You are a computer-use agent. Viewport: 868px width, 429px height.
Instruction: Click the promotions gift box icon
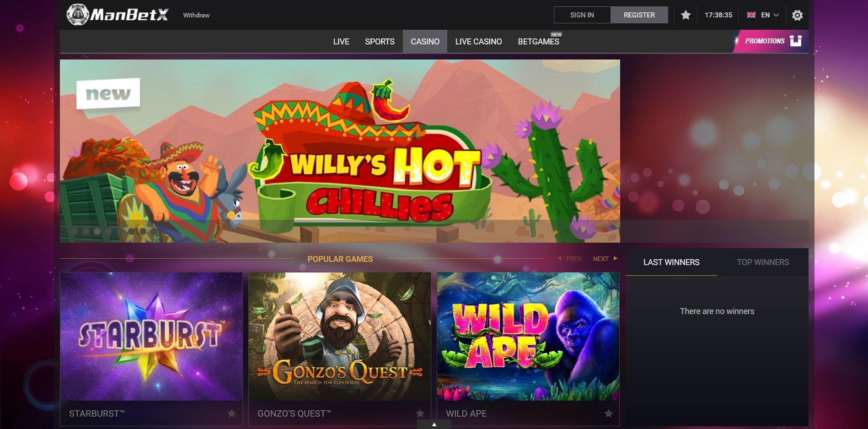(796, 41)
